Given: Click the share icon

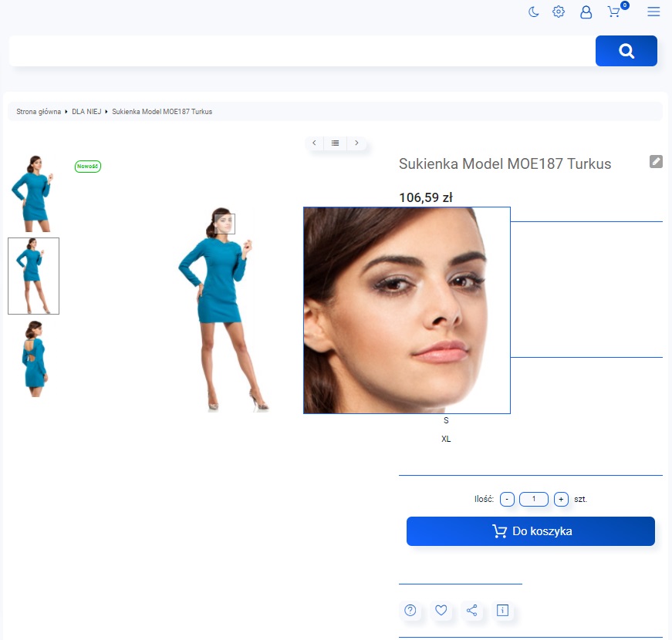Looking at the screenshot, I should point(472,610).
